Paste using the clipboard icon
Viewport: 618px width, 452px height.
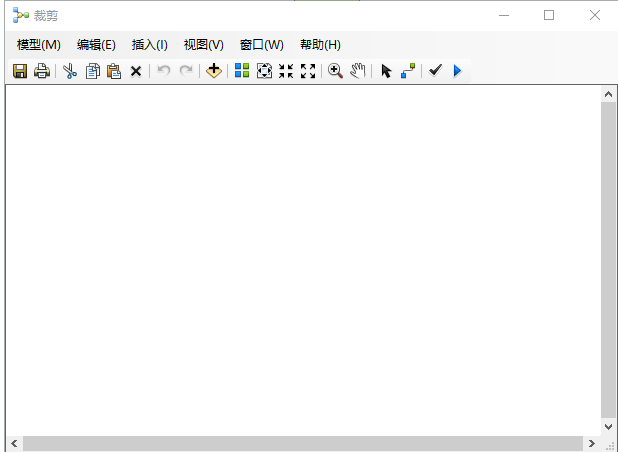click(114, 71)
